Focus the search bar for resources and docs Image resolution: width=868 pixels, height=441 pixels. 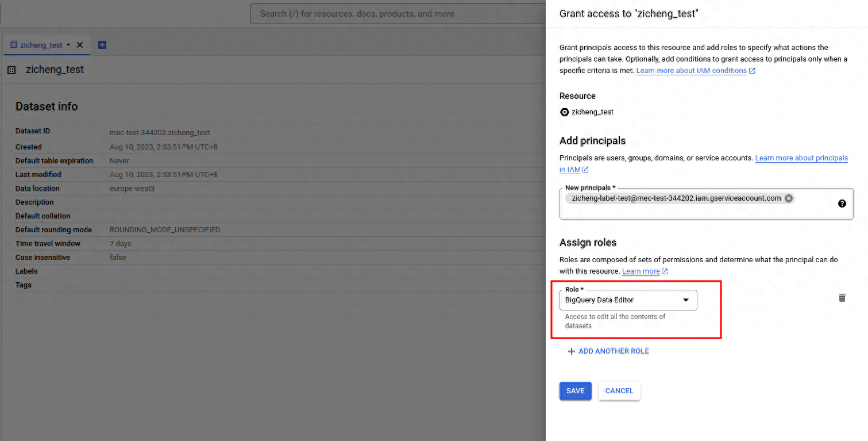tap(398, 13)
